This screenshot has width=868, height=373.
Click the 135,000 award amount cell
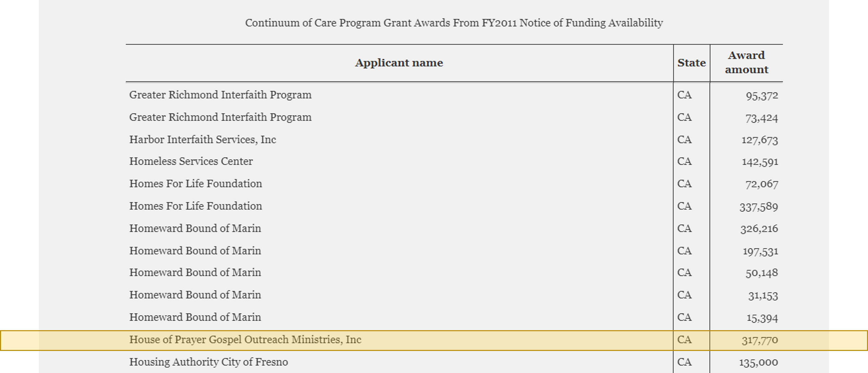click(758, 362)
